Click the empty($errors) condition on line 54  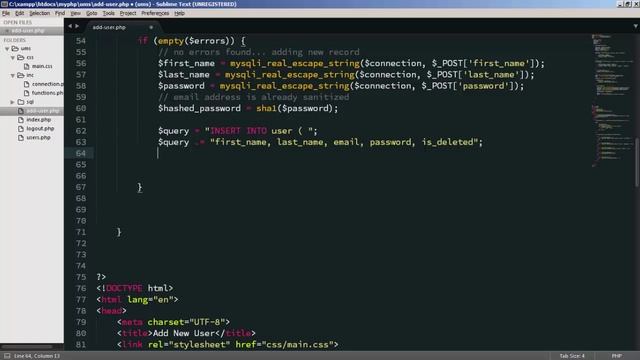tap(196, 41)
